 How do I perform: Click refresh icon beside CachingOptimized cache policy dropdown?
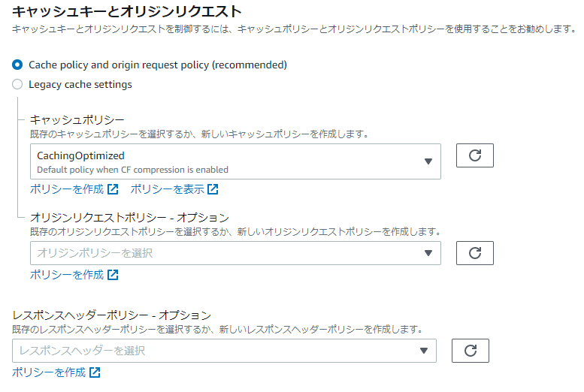475,155
